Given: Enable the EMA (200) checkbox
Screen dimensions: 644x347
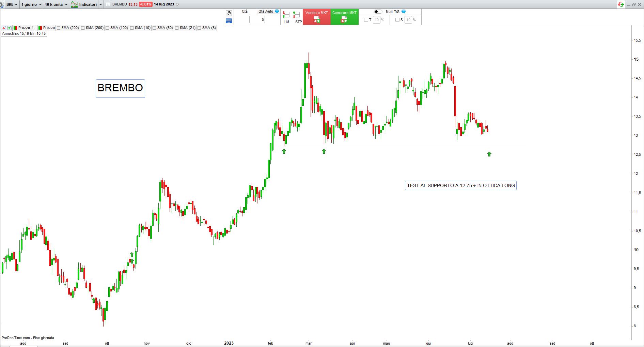Looking at the screenshot, I should pyautogui.click(x=59, y=28).
